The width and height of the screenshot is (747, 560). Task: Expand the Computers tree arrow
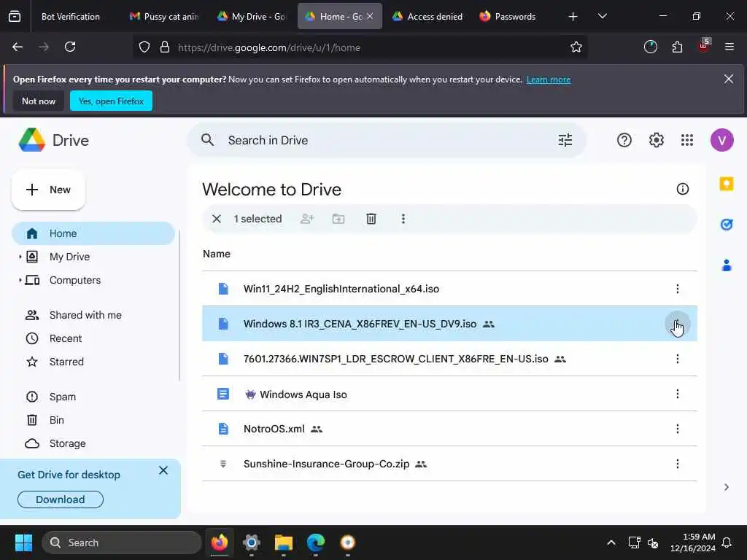20,280
